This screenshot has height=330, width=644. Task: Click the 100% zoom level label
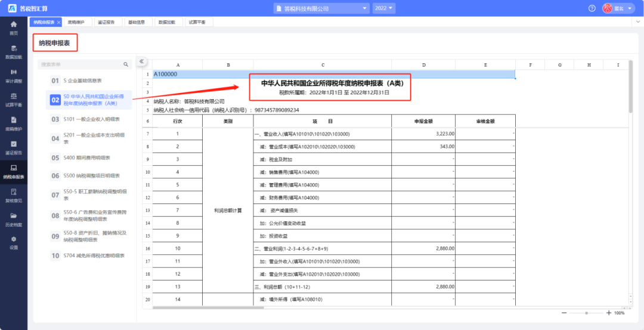point(620,313)
